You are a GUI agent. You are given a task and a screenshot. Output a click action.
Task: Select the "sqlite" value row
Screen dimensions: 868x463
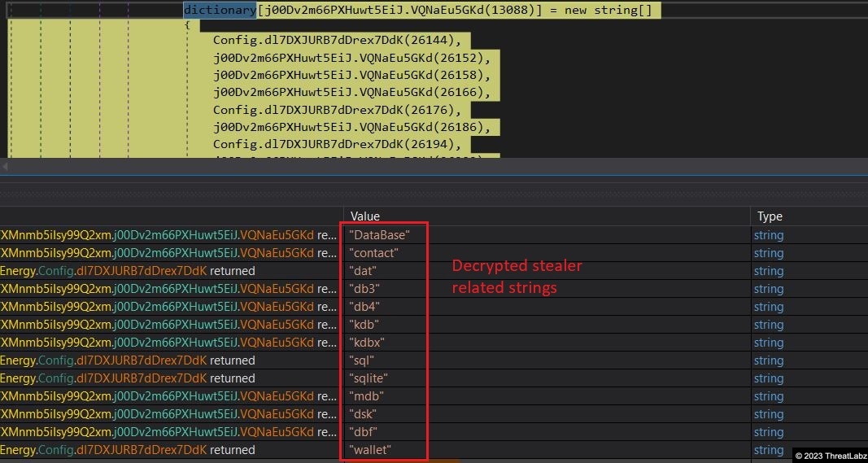369,378
